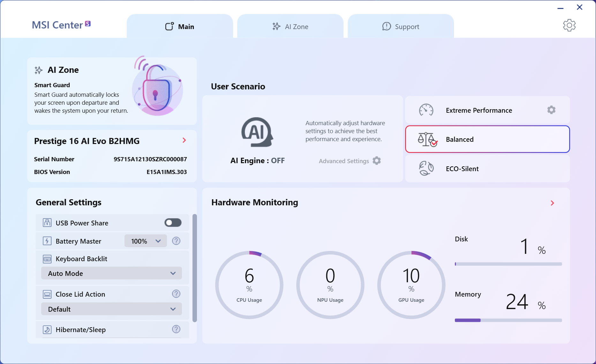Open Close Lid Action Default dropdown
This screenshot has width=596, height=364.
111,309
